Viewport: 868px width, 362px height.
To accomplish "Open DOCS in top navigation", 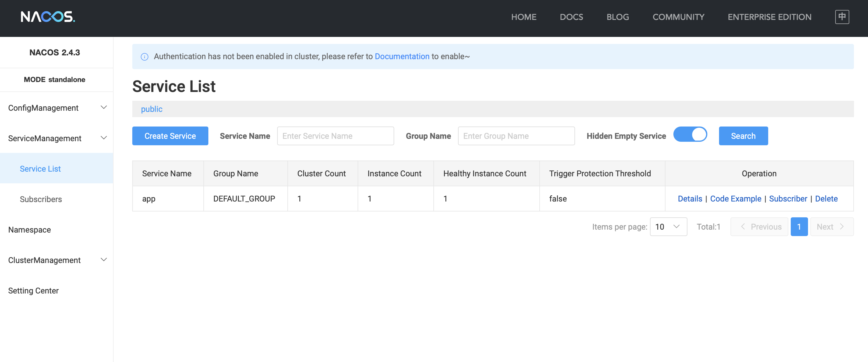I will [x=571, y=17].
